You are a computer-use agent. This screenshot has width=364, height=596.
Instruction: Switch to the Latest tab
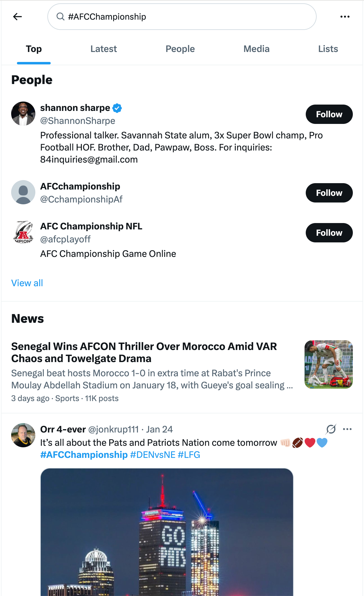104,49
